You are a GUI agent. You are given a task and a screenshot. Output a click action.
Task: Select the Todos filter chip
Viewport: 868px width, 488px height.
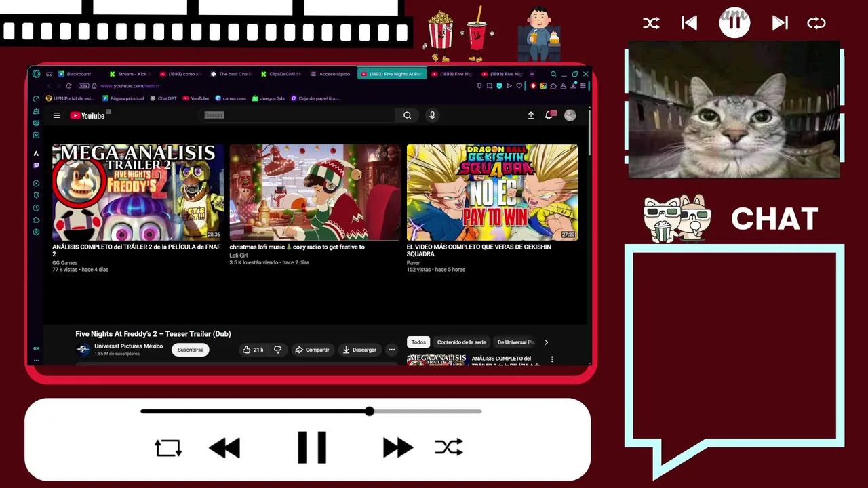tap(419, 342)
